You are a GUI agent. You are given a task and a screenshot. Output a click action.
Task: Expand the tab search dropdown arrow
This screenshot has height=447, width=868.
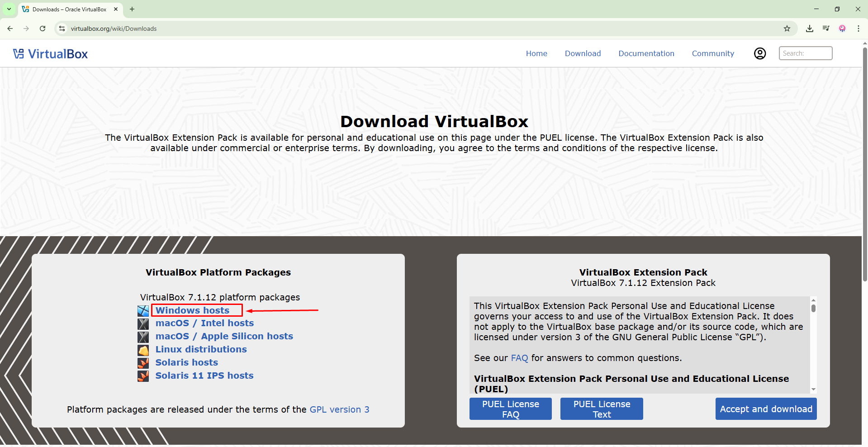pos(9,9)
